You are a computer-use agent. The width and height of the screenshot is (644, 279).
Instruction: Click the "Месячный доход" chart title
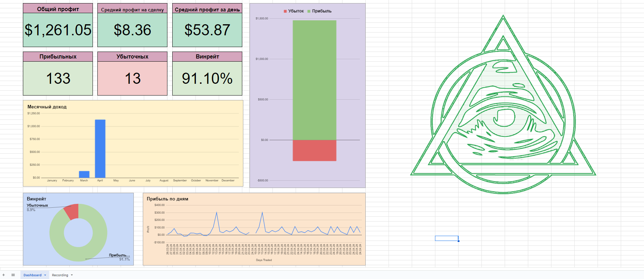pyautogui.click(x=47, y=107)
